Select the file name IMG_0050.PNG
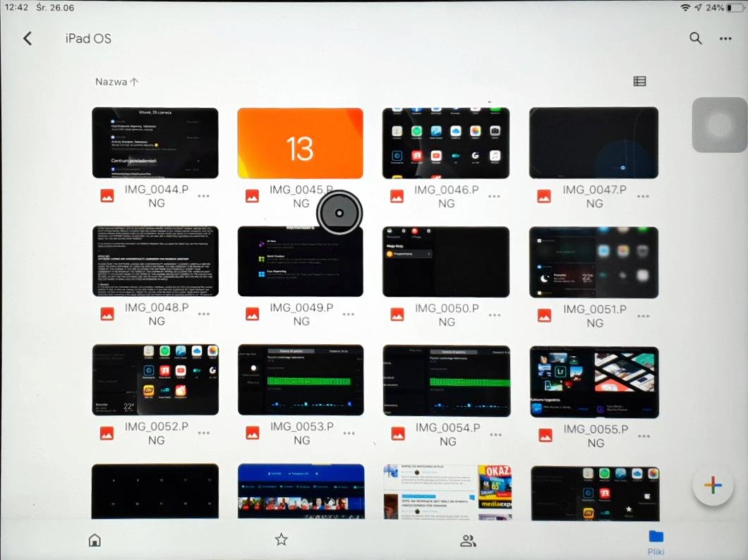 pyautogui.click(x=447, y=315)
